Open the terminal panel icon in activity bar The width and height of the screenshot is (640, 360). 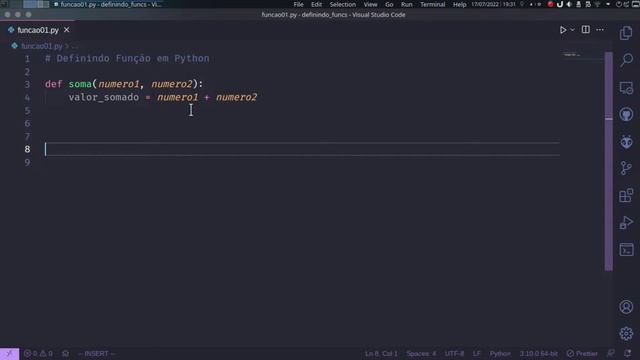pyautogui.click(x=626, y=249)
